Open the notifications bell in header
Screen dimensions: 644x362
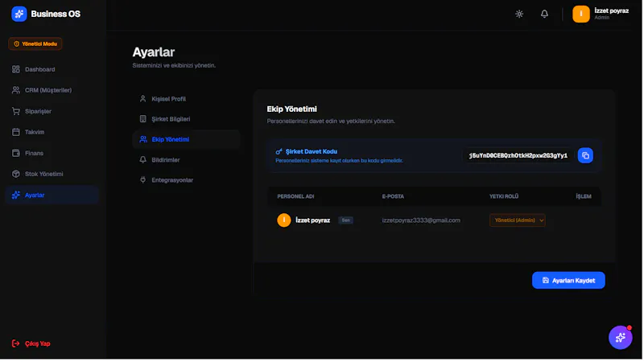[546, 14]
